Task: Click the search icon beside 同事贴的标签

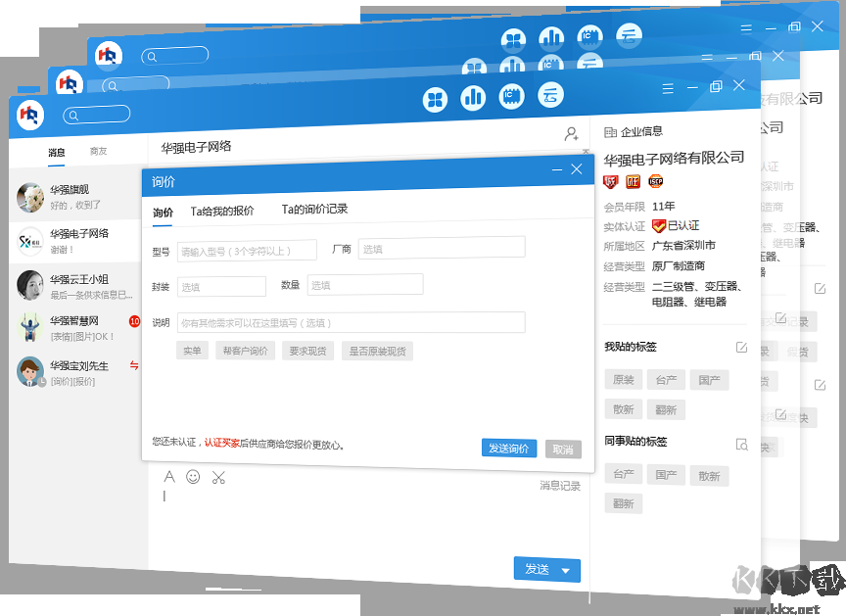Action: (x=742, y=445)
